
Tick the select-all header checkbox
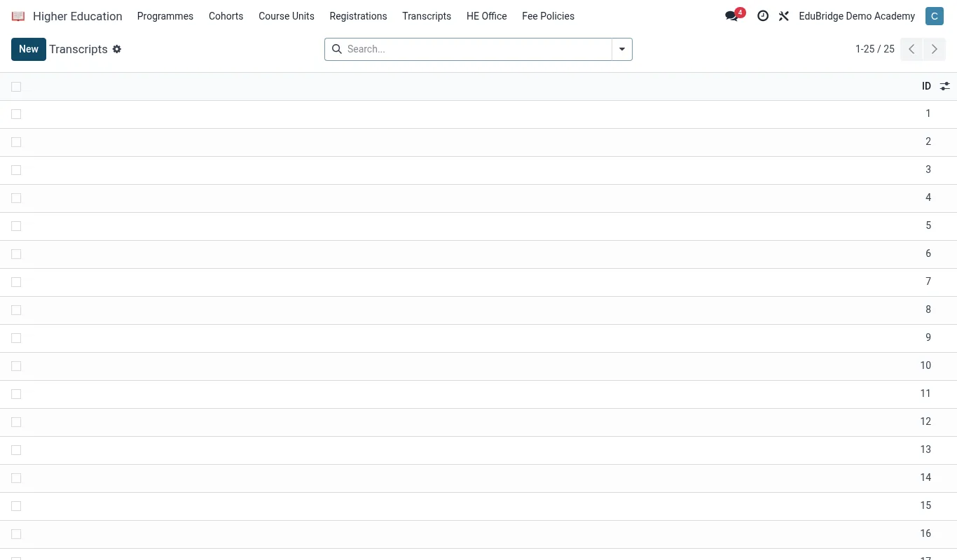[x=16, y=87]
